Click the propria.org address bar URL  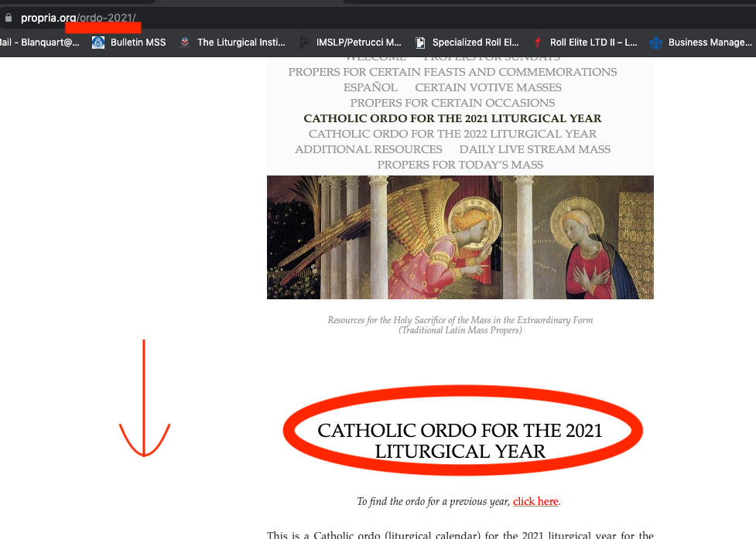(x=78, y=18)
